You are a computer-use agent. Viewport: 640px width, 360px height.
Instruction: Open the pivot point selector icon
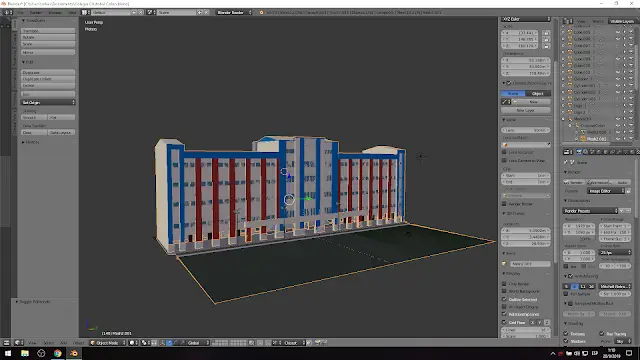coord(145,343)
